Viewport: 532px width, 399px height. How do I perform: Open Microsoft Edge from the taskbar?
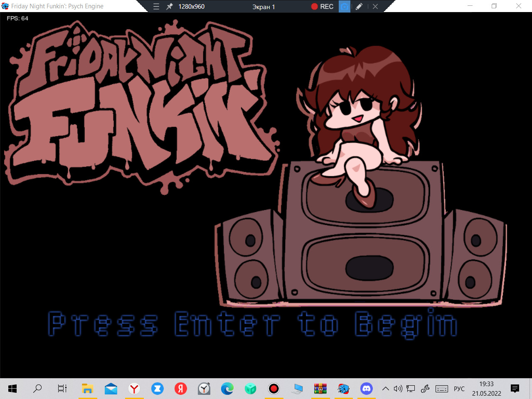[x=227, y=389]
